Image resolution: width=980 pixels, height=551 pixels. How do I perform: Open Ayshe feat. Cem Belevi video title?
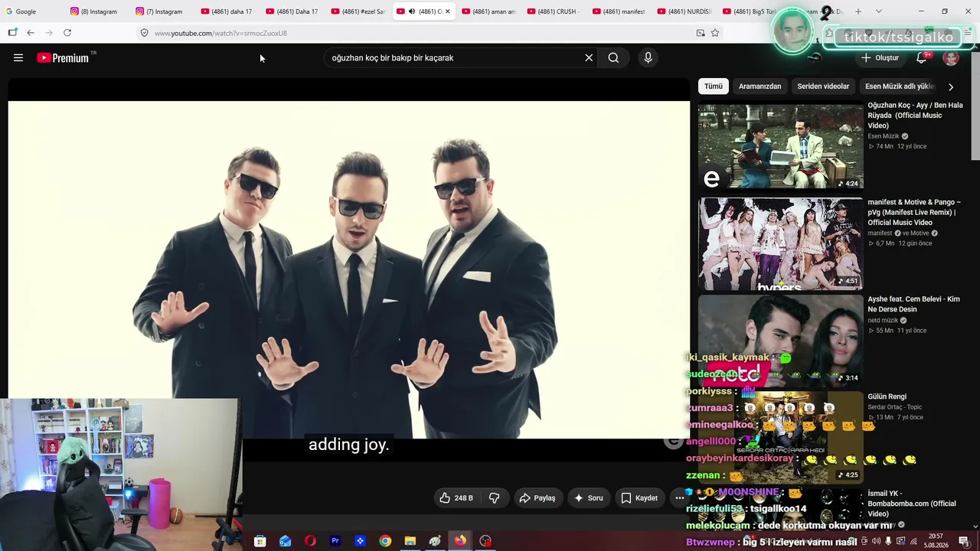coord(913,305)
